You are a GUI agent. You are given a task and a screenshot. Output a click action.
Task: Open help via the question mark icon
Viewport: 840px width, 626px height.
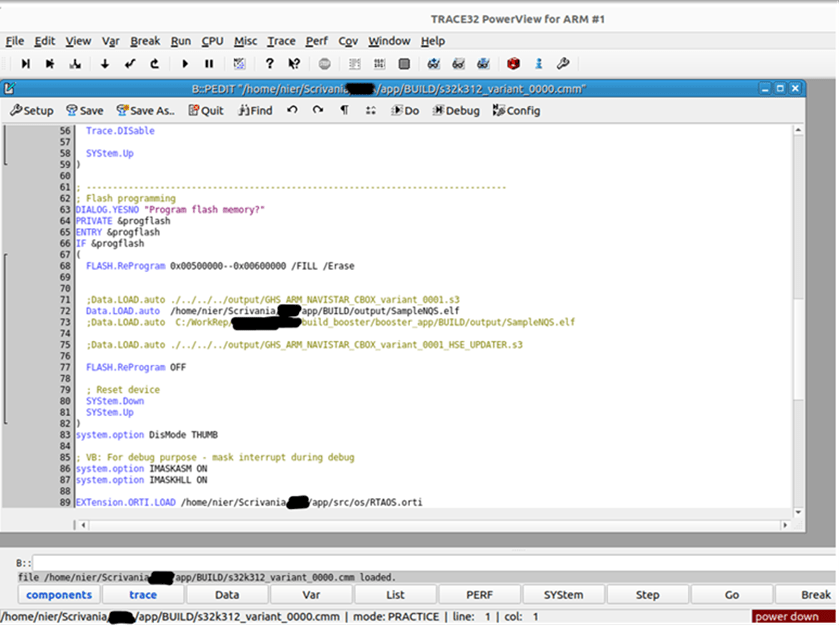pyautogui.click(x=269, y=64)
